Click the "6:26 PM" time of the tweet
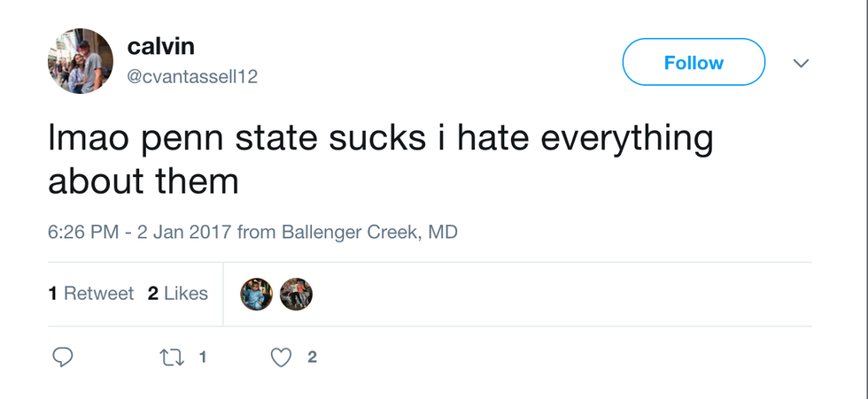 coord(82,233)
